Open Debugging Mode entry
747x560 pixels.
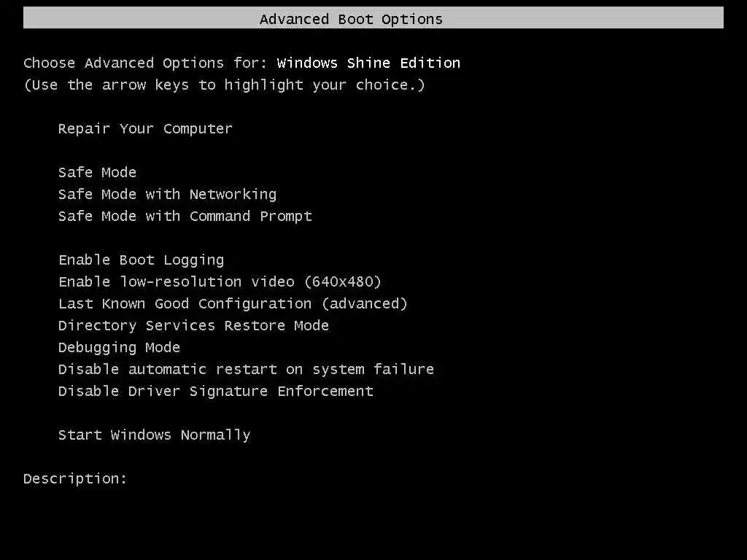click(119, 348)
